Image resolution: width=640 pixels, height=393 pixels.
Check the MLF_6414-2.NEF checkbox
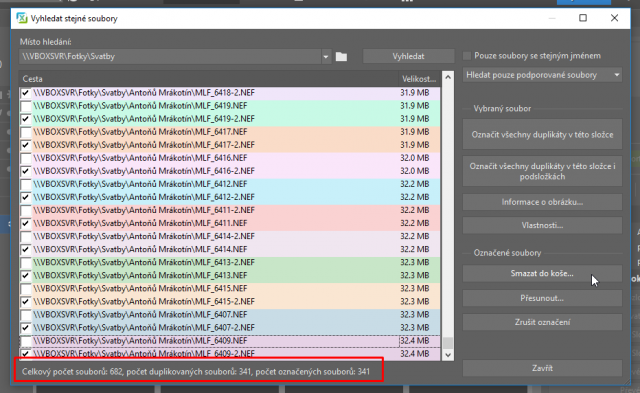26,237
